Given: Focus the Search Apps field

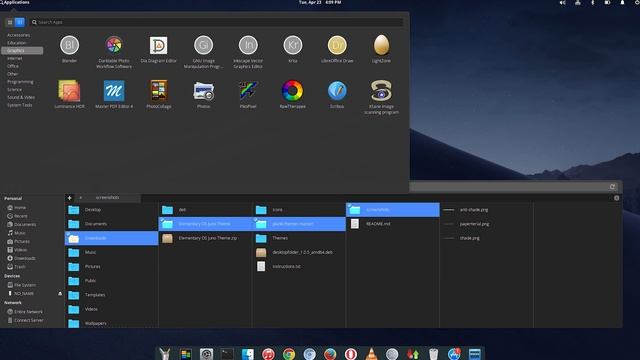Looking at the screenshot, I should [x=217, y=22].
